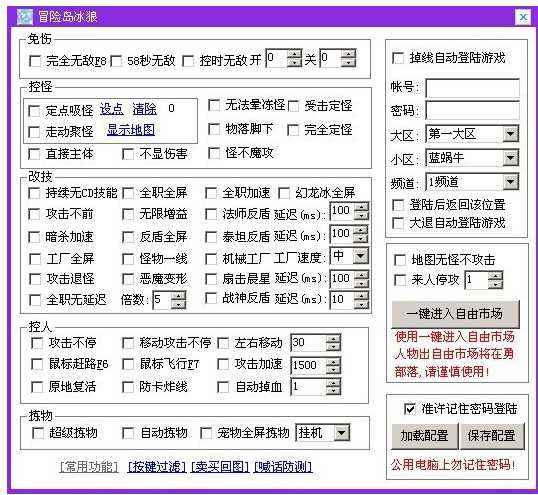538x495 pixels.
Task: Decrease 战神反盾 延迟 spinner
Action: tap(362, 304)
